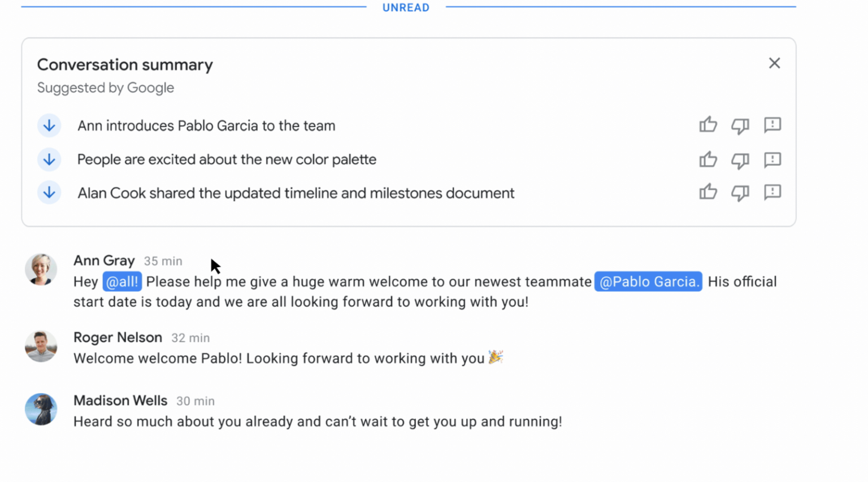Open Madison Wells' profile picture

[x=41, y=409]
